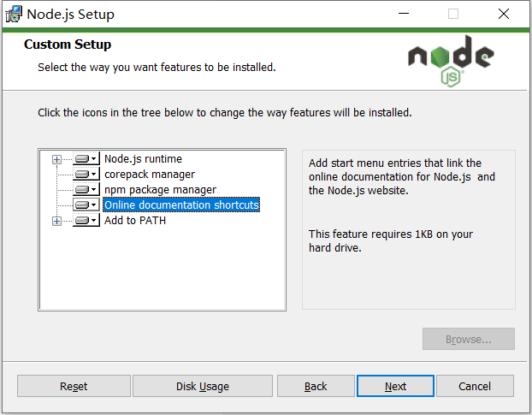Select the corepack manager feature row
The height and width of the screenshot is (415, 532).
(150, 175)
